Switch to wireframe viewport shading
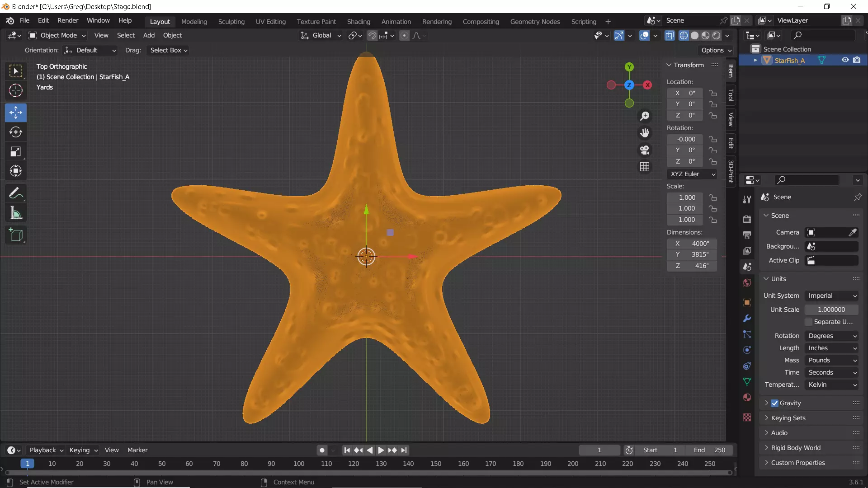Screen dimensions: 868x488 point(684,35)
